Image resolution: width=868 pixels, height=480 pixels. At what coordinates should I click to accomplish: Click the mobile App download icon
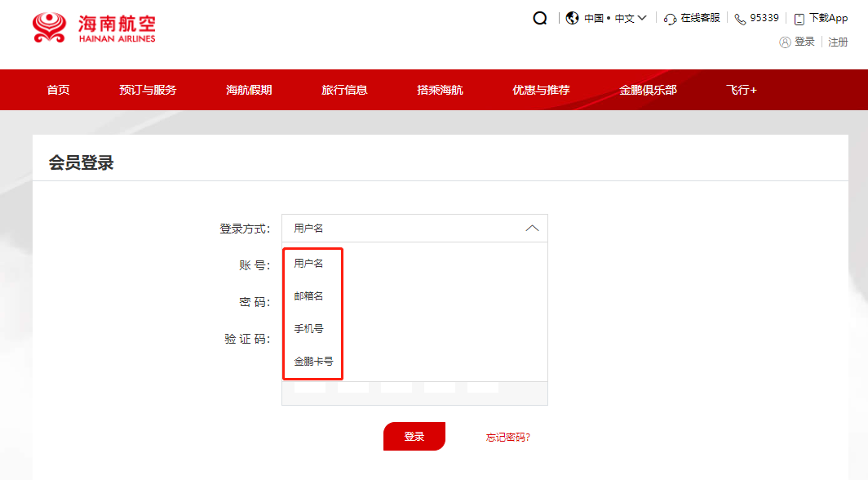coord(799,19)
